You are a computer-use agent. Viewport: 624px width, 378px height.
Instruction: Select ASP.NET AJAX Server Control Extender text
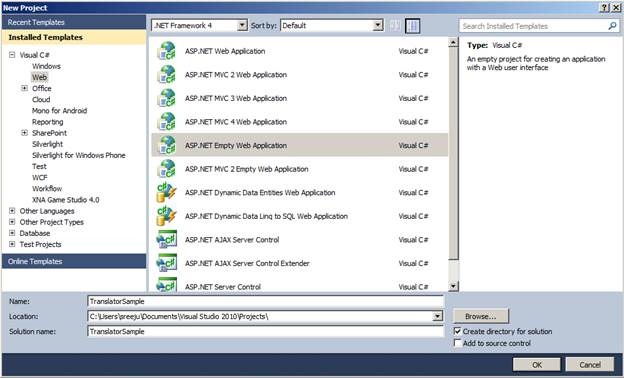tap(247, 263)
